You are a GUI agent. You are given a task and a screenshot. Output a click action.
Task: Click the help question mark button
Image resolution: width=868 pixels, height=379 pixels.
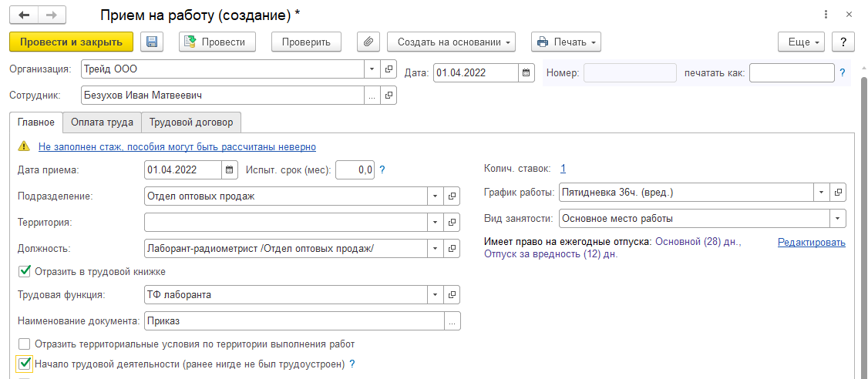click(844, 42)
